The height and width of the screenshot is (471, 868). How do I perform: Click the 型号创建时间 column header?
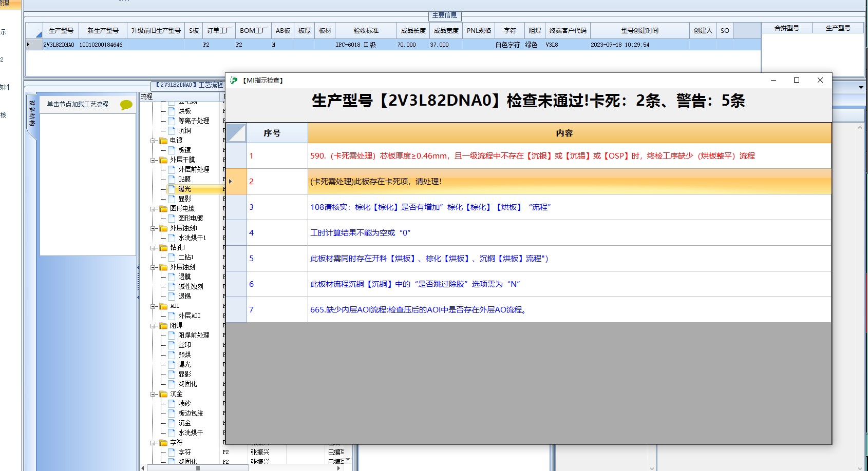point(640,31)
